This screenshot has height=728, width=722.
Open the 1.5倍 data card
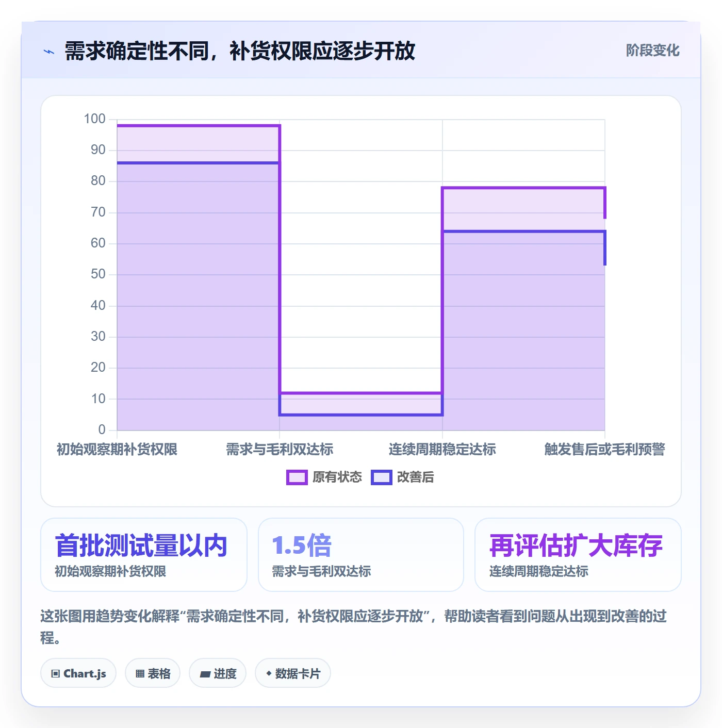click(361, 555)
